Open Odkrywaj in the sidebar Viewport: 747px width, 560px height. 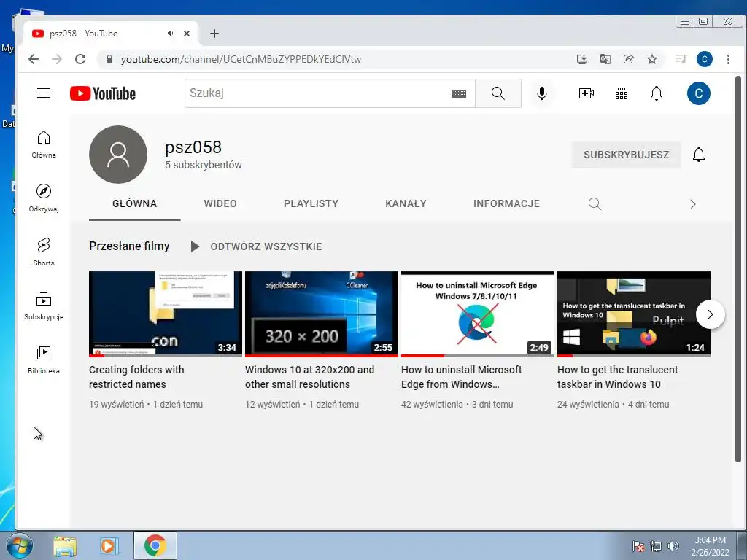43,198
